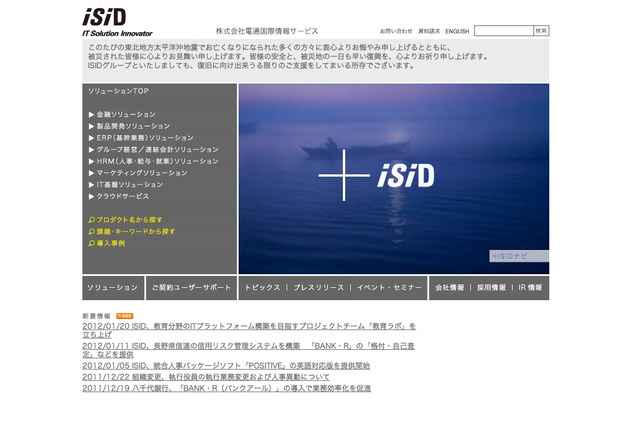Viewport: 640px width, 426px height.
Task: Click 課題・キーワードから探す search link
Action: point(132,232)
